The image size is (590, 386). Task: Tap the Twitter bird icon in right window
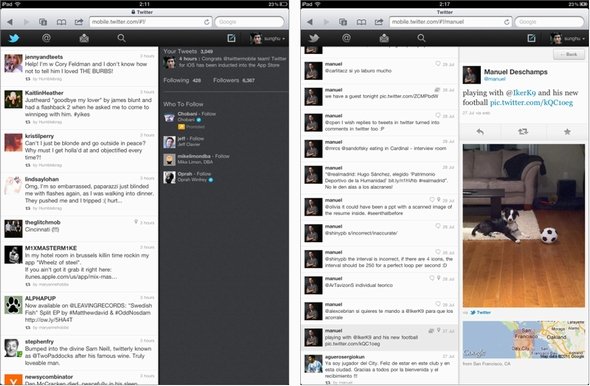click(314, 38)
